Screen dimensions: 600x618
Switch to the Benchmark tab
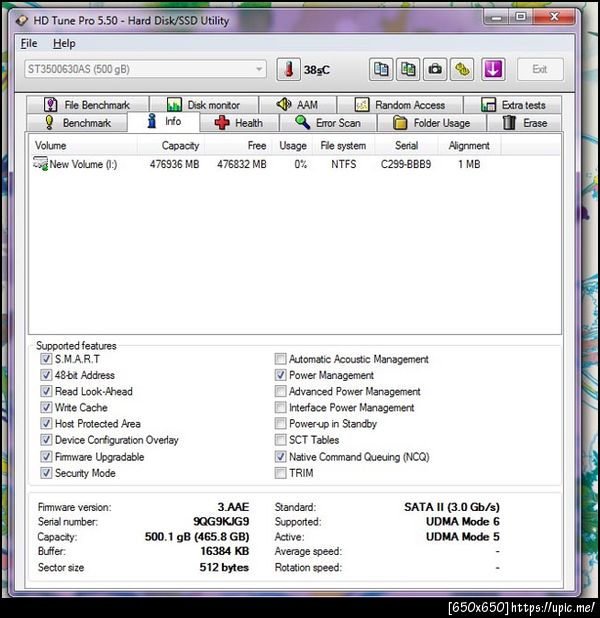tap(77, 123)
